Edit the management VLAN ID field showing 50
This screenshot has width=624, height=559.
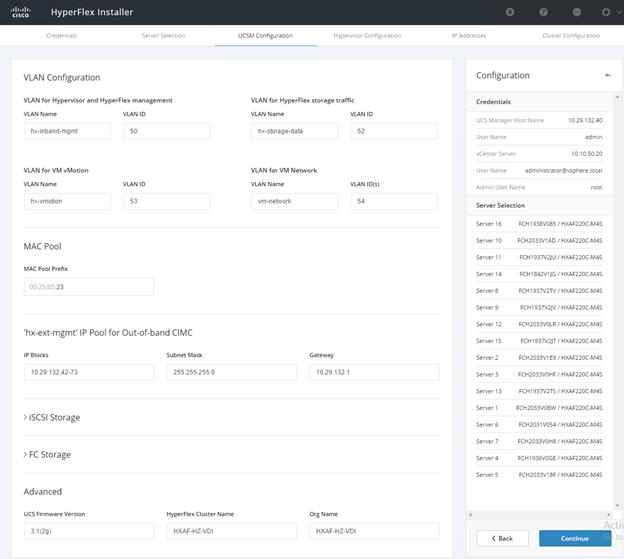pos(167,131)
